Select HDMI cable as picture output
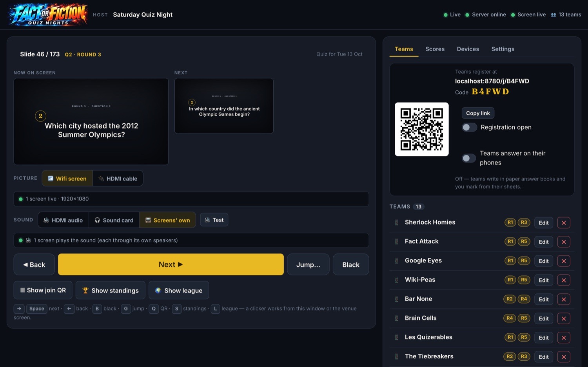 click(x=118, y=179)
